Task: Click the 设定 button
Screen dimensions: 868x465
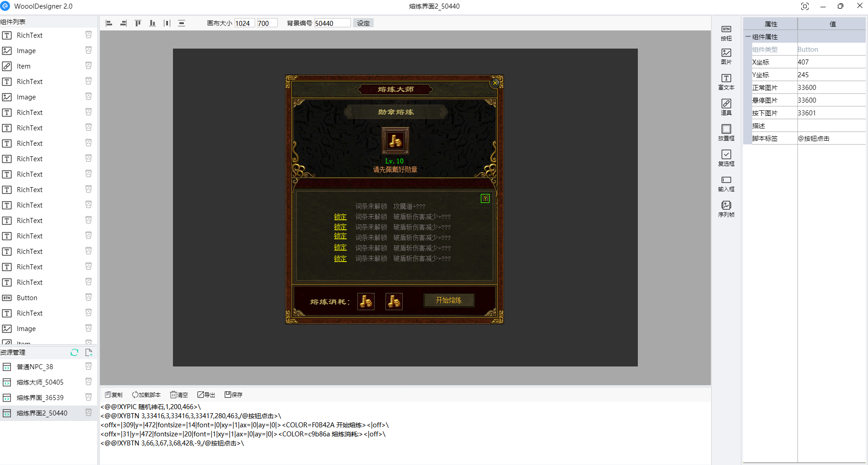Action: pos(363,23)
